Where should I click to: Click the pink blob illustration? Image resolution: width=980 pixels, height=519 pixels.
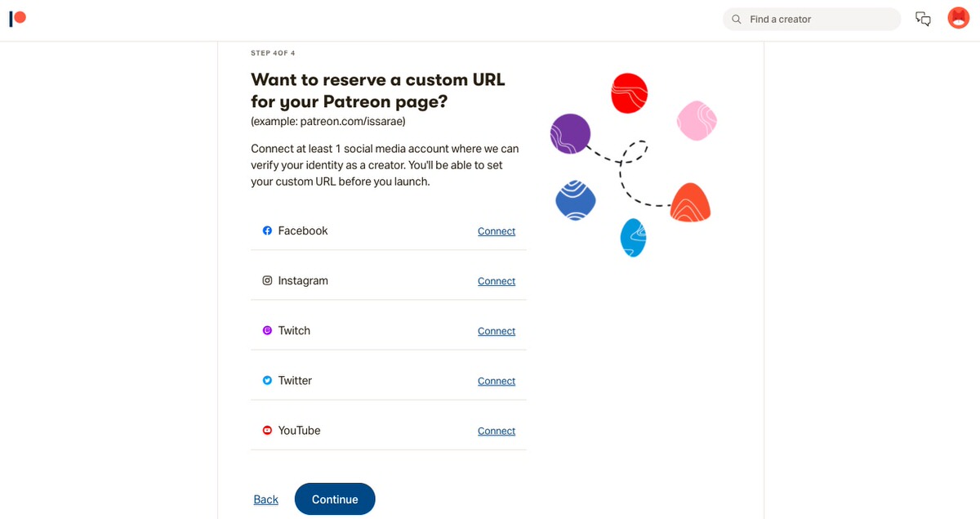coord(697,120)
